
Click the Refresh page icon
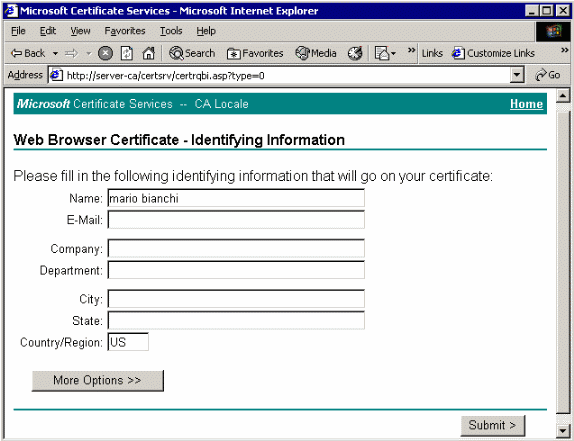point(127,53)
